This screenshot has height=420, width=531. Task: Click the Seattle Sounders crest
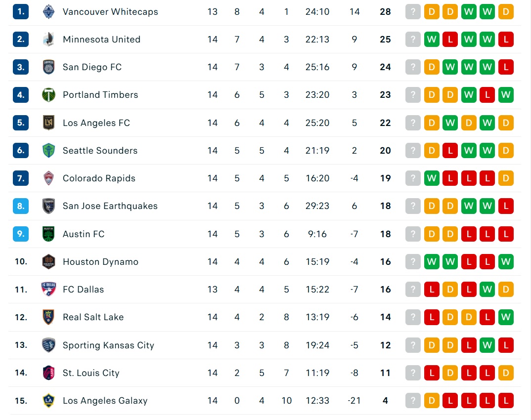[49, 151]
